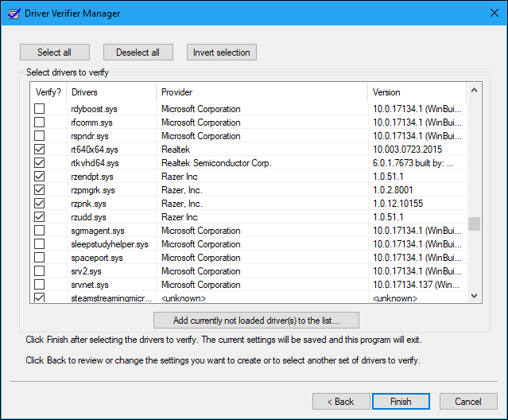This screenshot has width=508, height=420.
Task: Uncheck the rzpmgrk.sys verify checkbox
Action: [40, 190]
